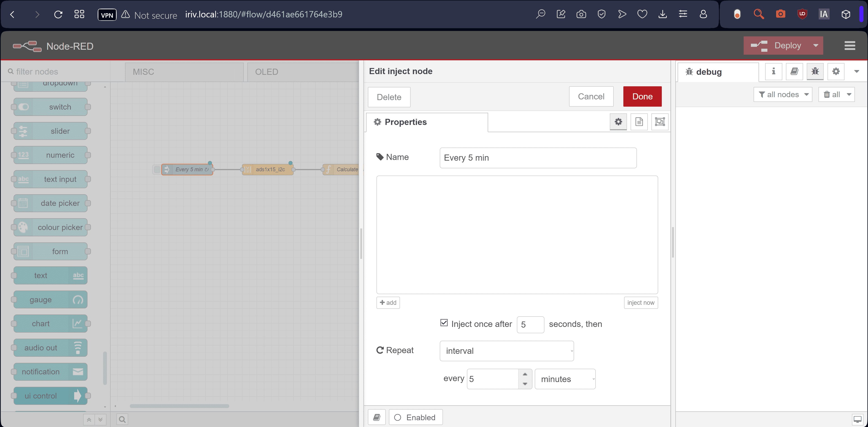The height and width of the screenshot is (427, 868).
Task: Open the info sidebar tab icon
Action: pos(773,71)
